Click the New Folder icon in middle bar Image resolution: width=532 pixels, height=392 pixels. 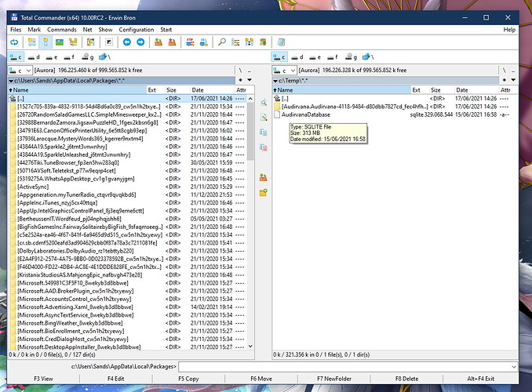[x=264, y=193]
